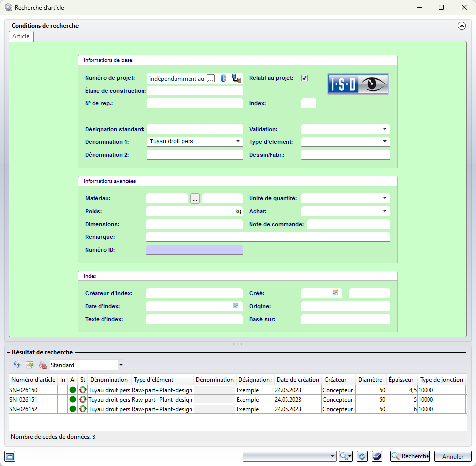Expand the Validation dropdown
The width and height of the screenshot is (476, 466).
point(384,129)
